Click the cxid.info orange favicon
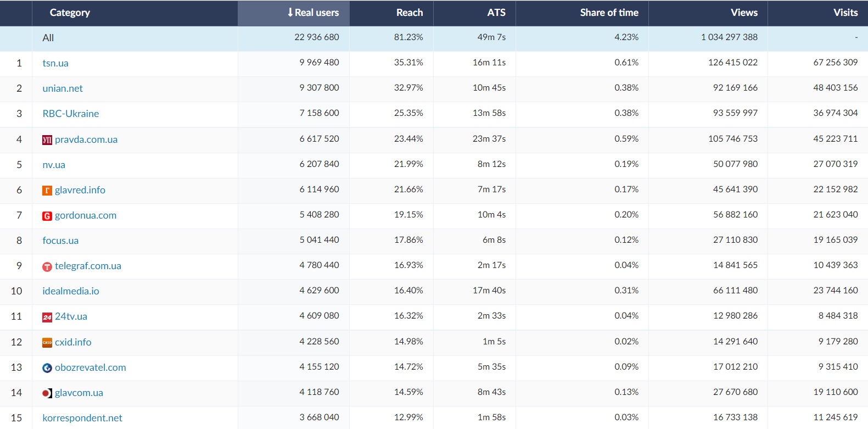 pos(47,343)
